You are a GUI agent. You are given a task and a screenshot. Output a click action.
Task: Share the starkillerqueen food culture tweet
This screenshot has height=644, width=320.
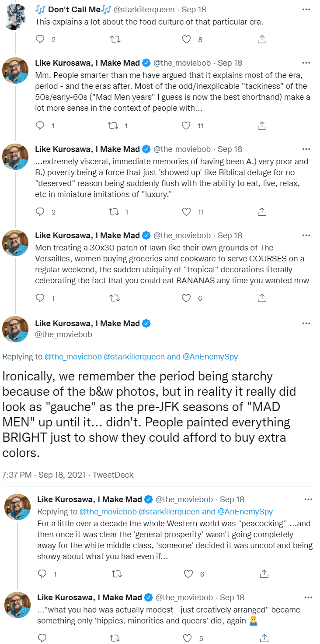pyautogui.click(x=262, y=39)
